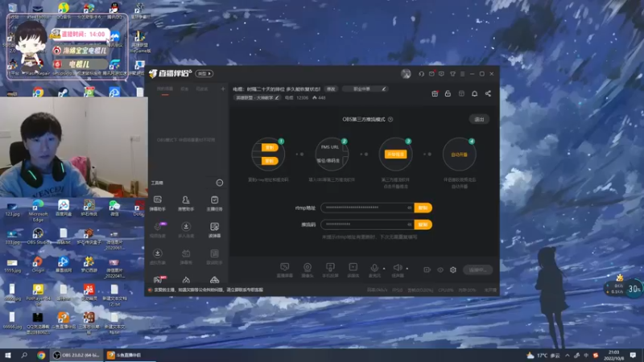Reveal the hidden rtmp address with eye icon

pyautogui.click(x=409, y=208)
